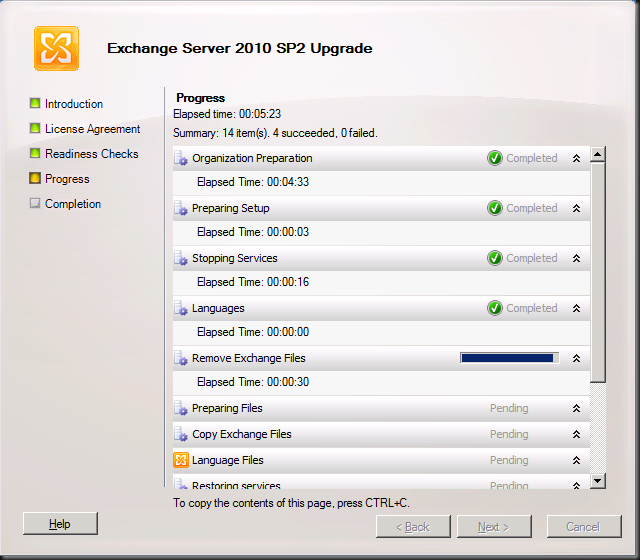Image resolution: width=640 pixels, height=560 pixels.
Task: Click the Pending status of Language Files
Action: point(509,460)
